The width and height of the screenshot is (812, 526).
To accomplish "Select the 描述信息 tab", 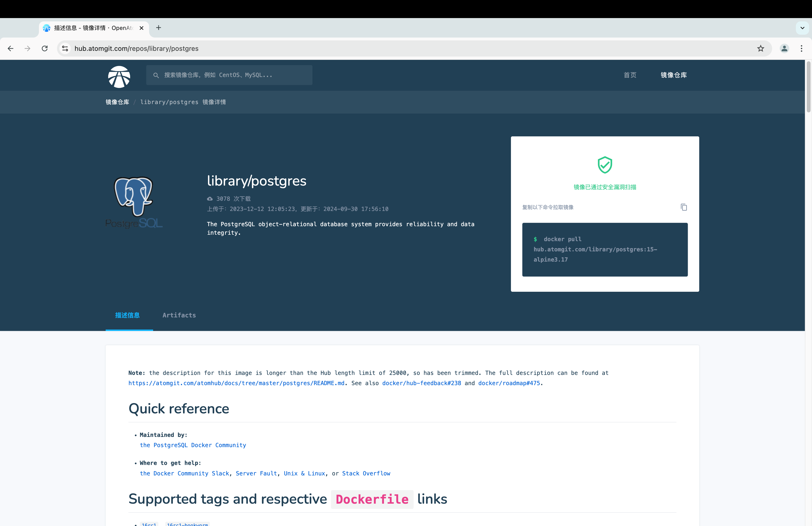I will click(x=127, y=315).
